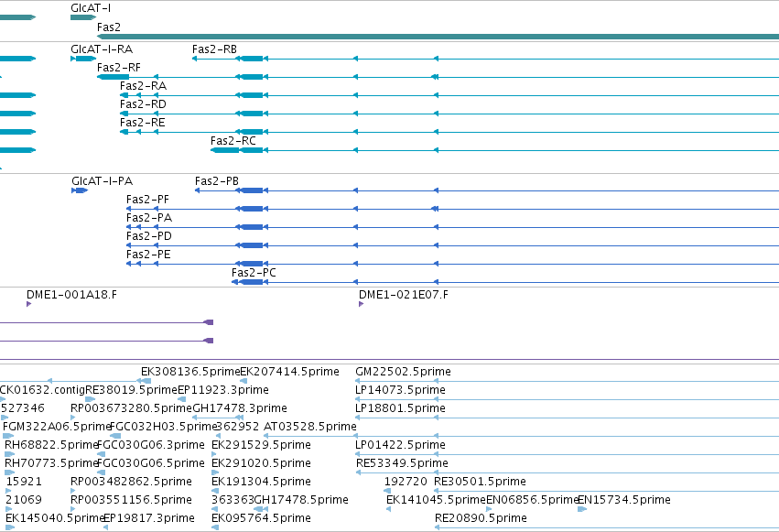The height and width of the screenshot is (532, 779).
Task: Select FGM322A06.5prime label
Action: click(56, 428)
